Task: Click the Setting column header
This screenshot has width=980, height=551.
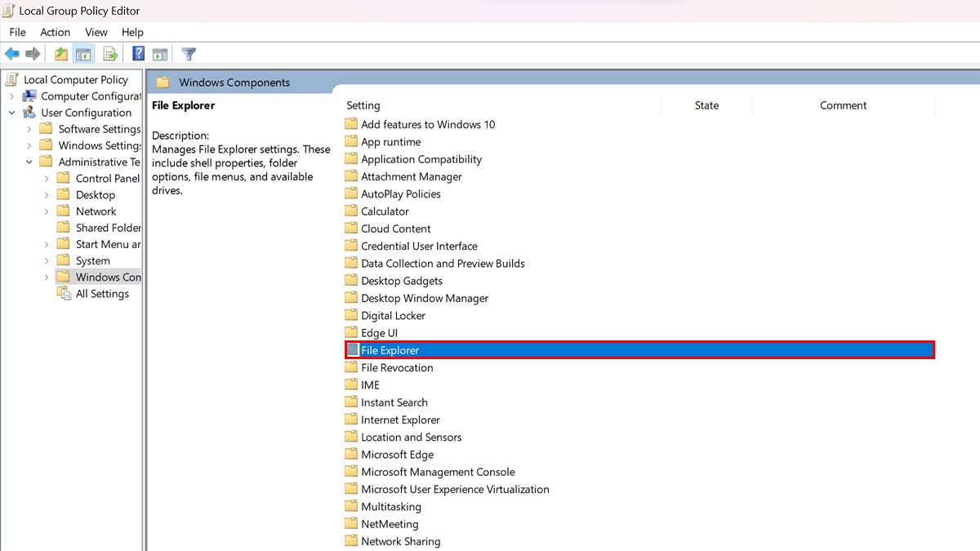Action: tap(363, 105)
